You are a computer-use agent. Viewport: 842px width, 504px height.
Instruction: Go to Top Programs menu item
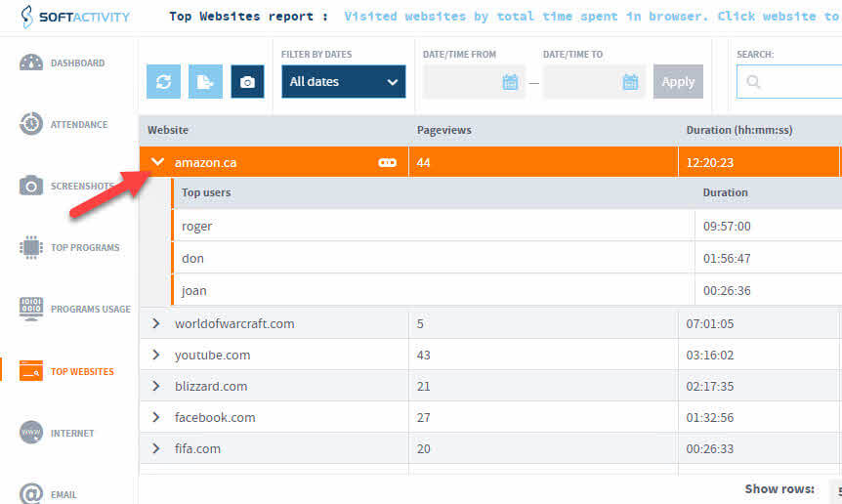tap(85, 247)
